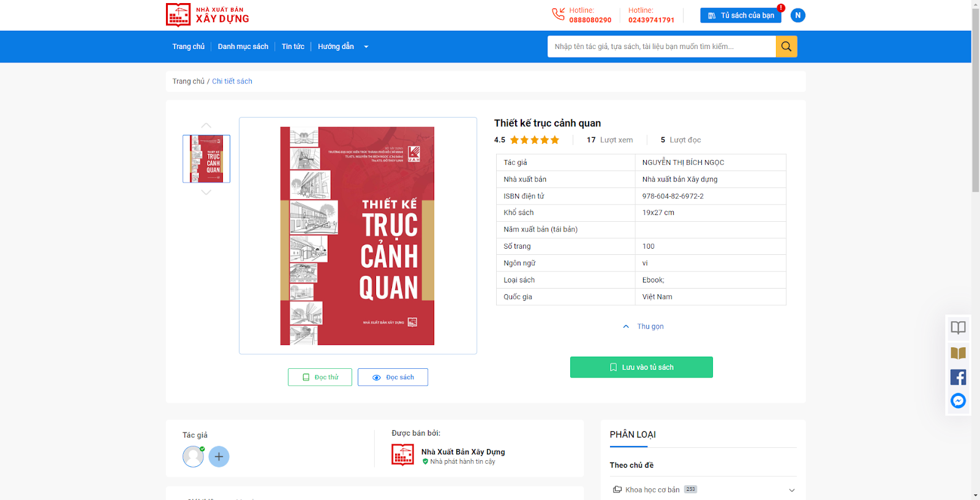
Task: Select the book cover thumbnail
Action: [206, 159]
